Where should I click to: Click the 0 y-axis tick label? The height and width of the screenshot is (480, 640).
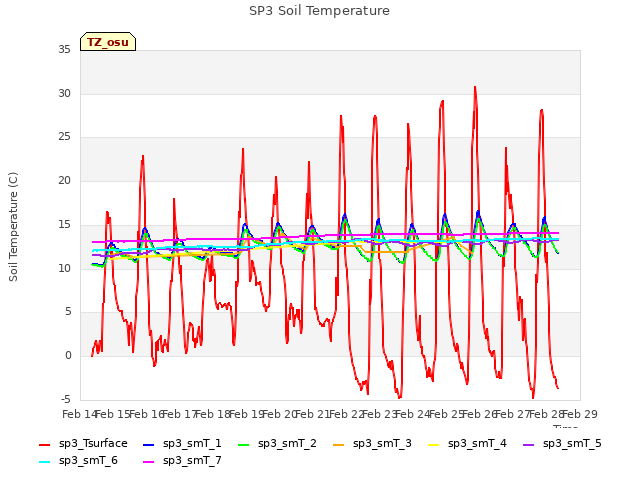click(x=68, y=356)
